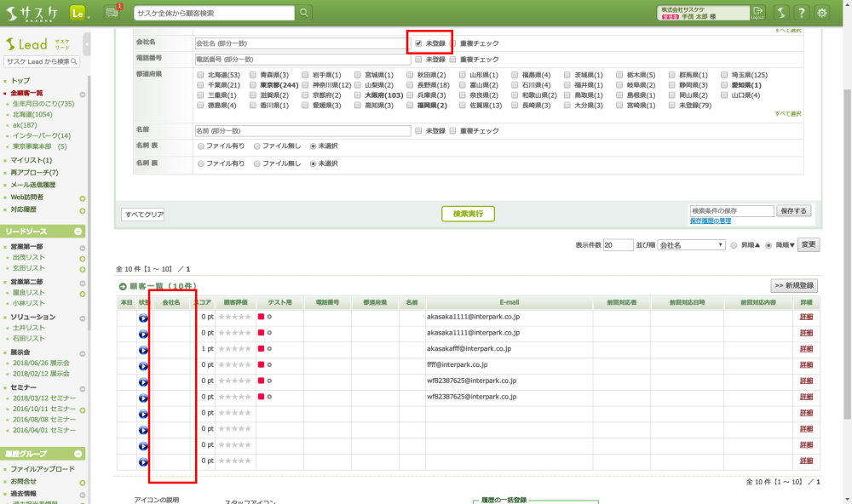Click the Logout icon
Image resolution: width=852 pixels, height=504 pixels.
[758, 12]
